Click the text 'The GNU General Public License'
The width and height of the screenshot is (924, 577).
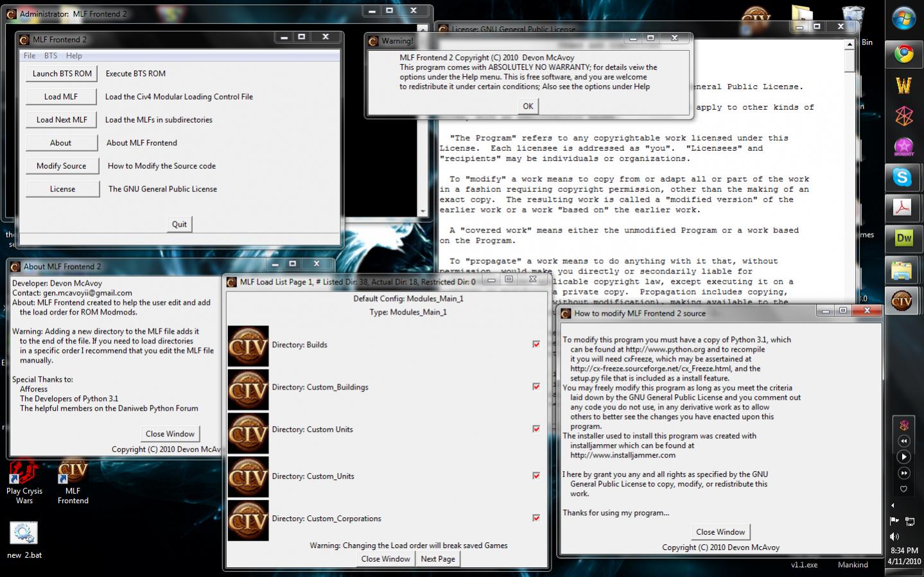[x=162, y=189]
